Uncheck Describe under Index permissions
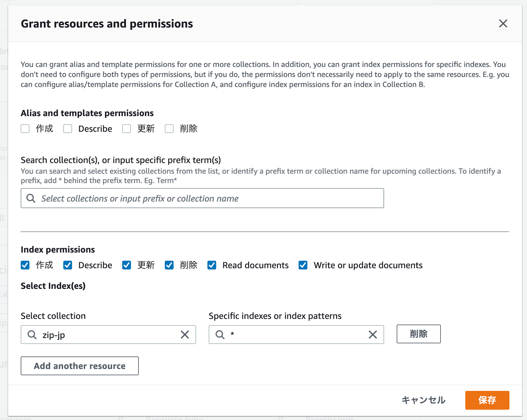 click(68, 265)
